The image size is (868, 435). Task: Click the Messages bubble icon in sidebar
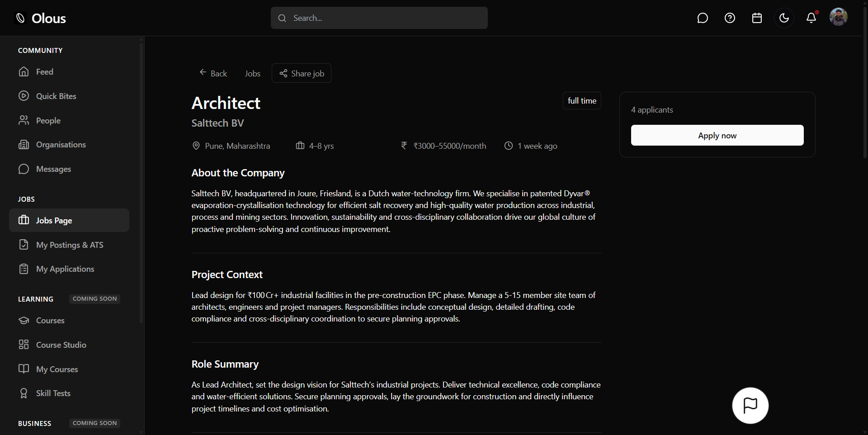(24, 169)
